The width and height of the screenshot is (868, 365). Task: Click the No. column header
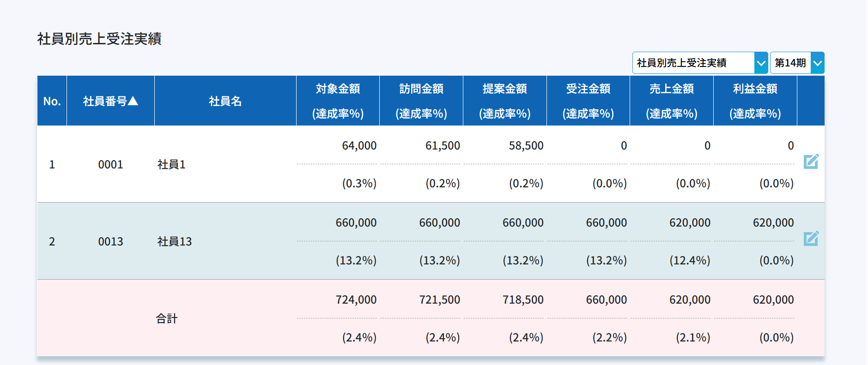point(52,101)
